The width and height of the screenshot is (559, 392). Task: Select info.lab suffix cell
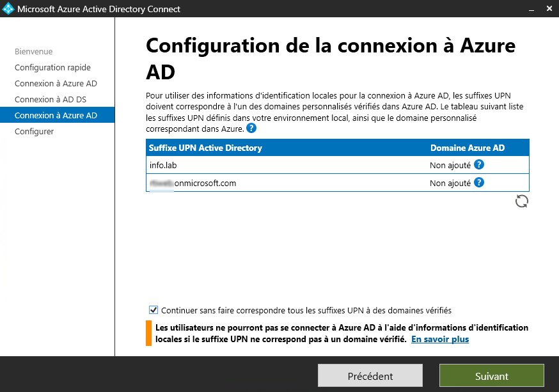tap(163, 165)
